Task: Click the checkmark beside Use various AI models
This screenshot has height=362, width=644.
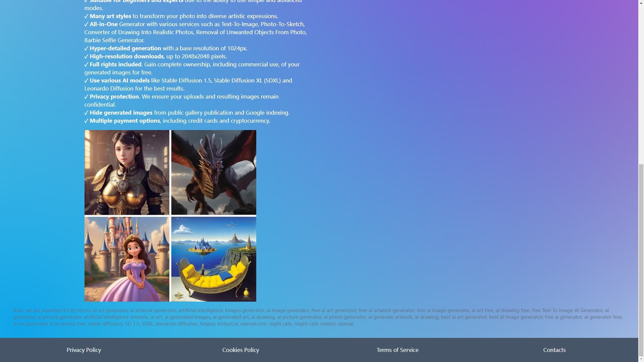Action: (x=86, y=81)
